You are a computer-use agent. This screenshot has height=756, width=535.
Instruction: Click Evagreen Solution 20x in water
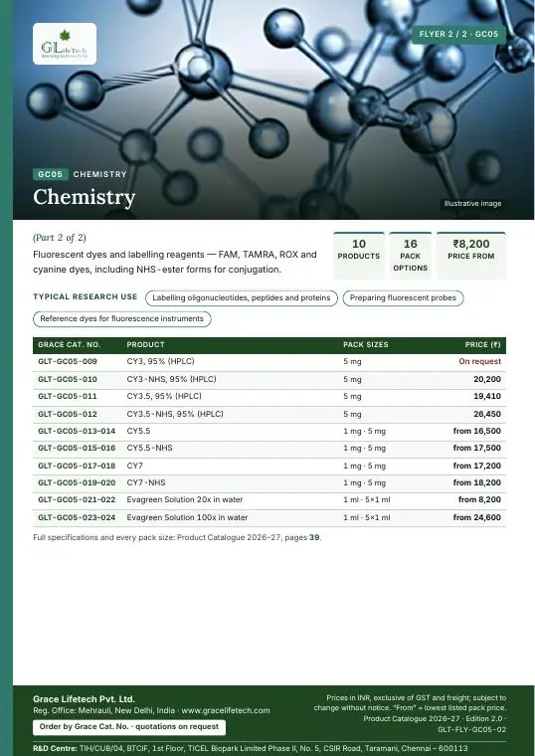pyautogui.click(x=185, y=500)
